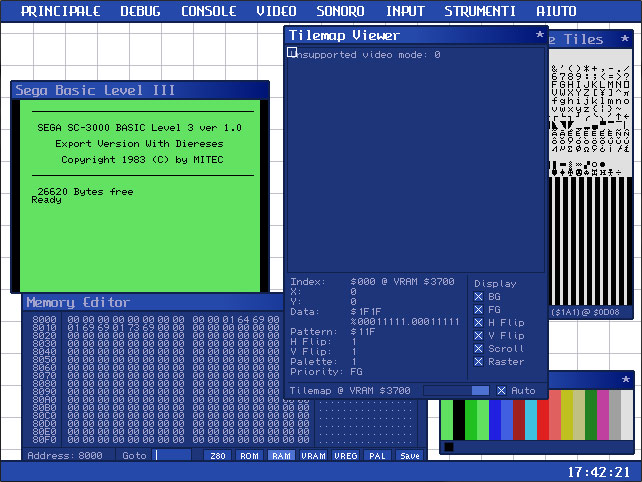
Task: Click the clock showing 17:42:21
Action: [598, 472]
